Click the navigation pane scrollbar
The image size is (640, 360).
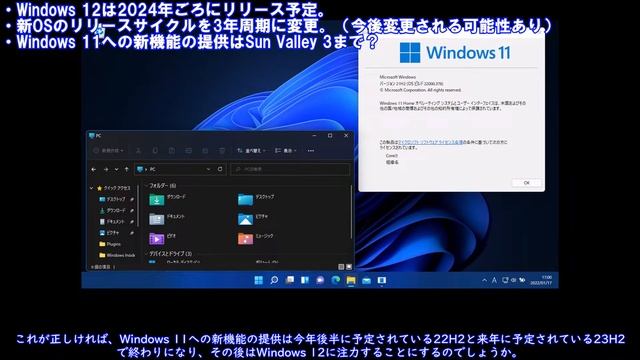pyautogui.click(x=138, y=206)
